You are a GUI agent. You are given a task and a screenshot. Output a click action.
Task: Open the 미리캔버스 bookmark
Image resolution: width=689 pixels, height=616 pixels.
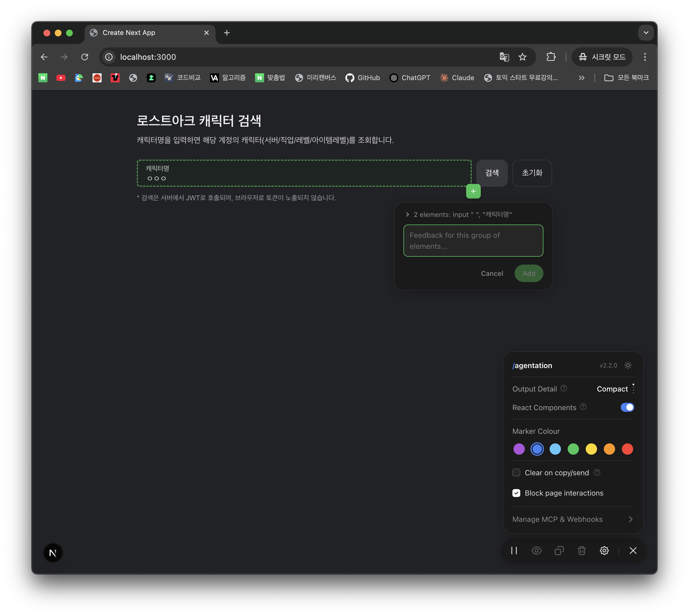315,78
